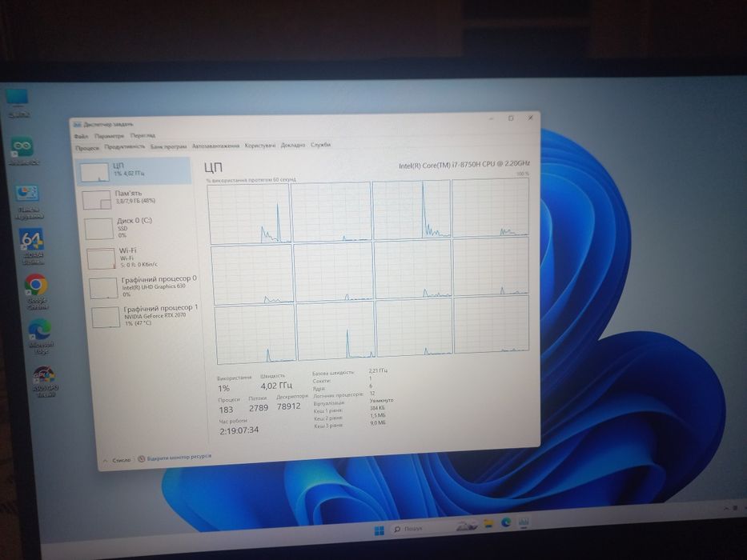Switch to the Автозавантаження tab
747x560 pixels.
coord(216,146)
